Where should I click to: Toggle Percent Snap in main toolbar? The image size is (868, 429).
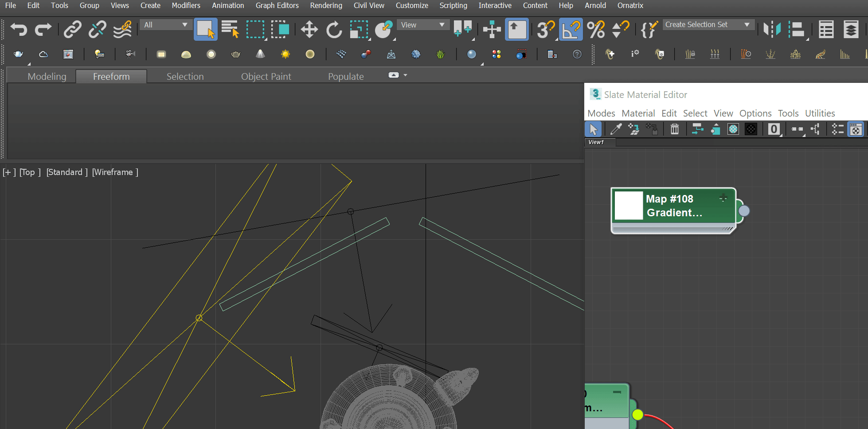click(595, 30)
